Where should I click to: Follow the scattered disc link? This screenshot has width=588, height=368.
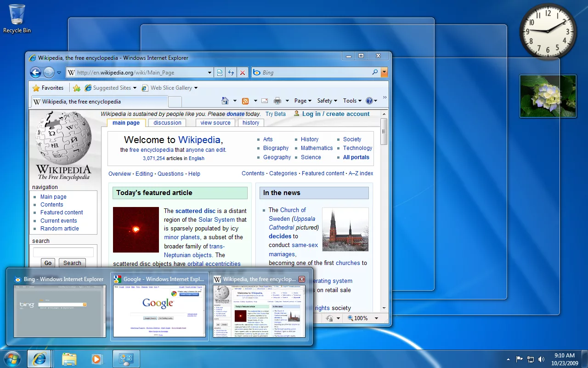[195, 211]
